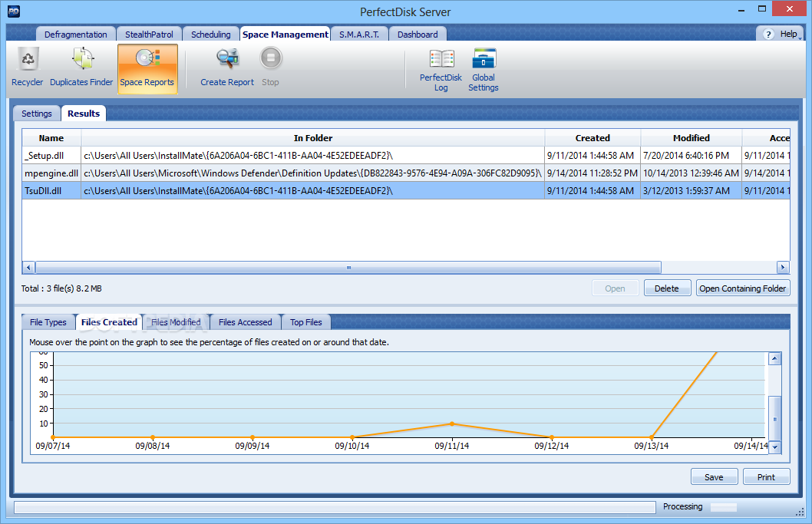
Task: Sort by the Name column header
Action: [x=51, y=138]
